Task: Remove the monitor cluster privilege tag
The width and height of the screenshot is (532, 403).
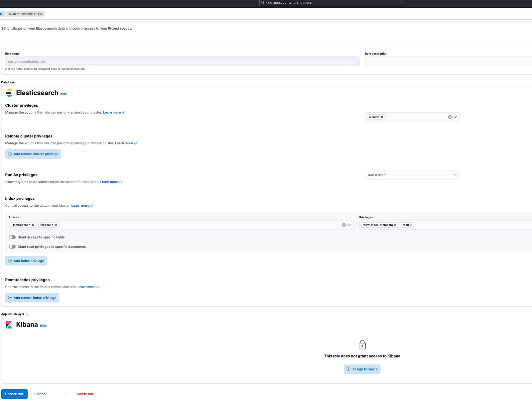Action: coord(382,117)
